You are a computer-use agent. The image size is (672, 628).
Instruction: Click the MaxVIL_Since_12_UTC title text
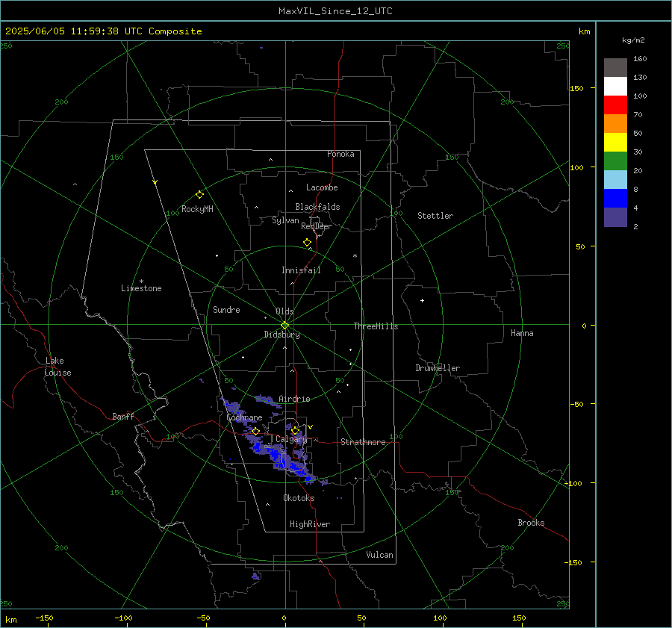(x=335, y=11)
